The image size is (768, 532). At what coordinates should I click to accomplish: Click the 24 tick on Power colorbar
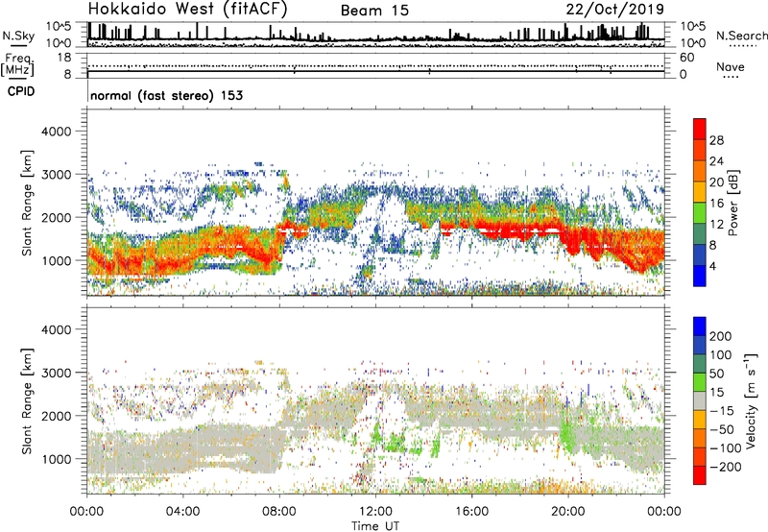pyautogui.click(x=716, y=161)
